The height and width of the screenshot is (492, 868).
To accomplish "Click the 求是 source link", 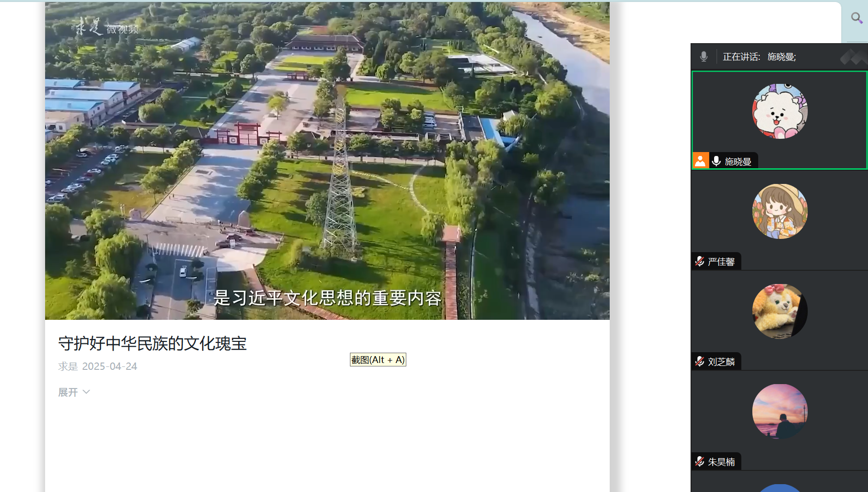I will tap(68, 366).
